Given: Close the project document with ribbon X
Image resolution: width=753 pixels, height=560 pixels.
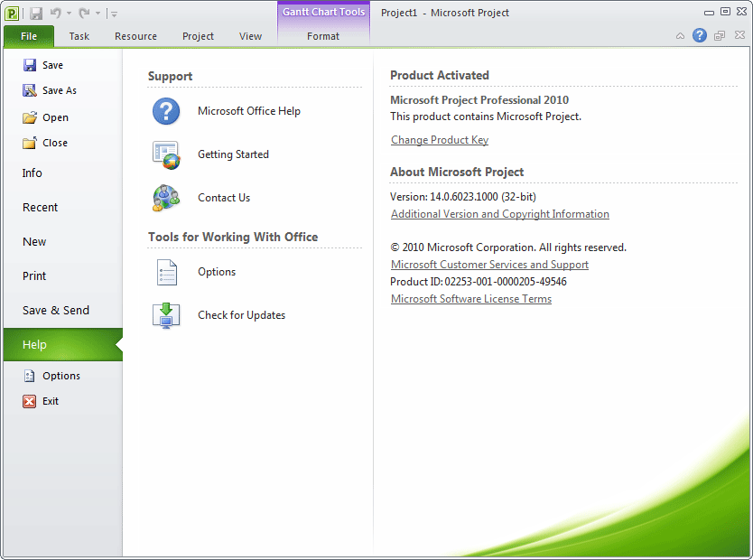Looking at the screenshot, I should point(740,35).
